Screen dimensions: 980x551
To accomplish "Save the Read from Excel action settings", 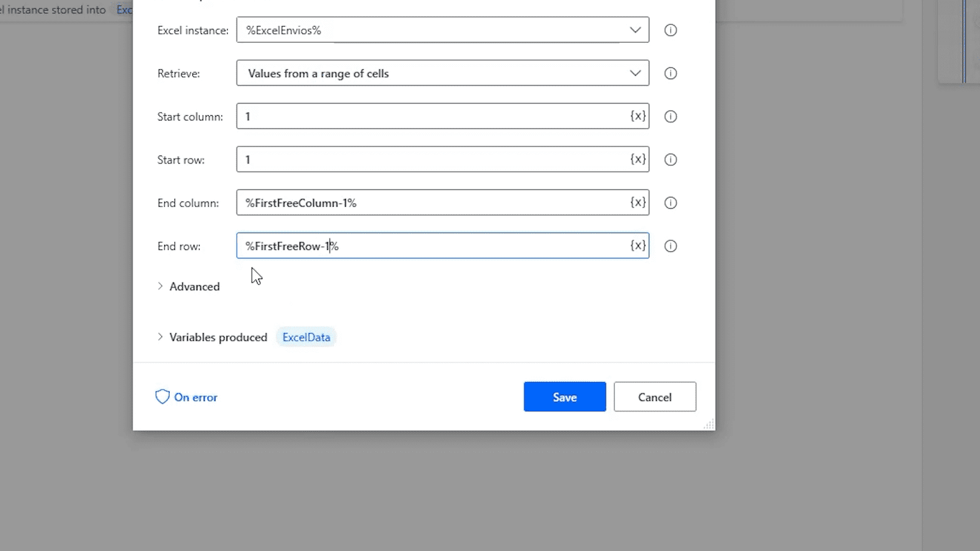I will [x=564, y=397].
